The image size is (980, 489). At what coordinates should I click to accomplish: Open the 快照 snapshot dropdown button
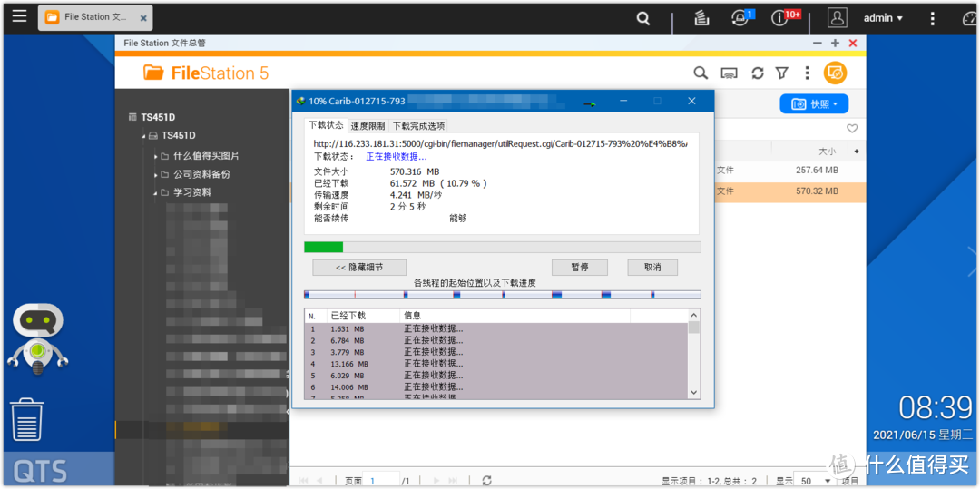[x=814, y=103]
